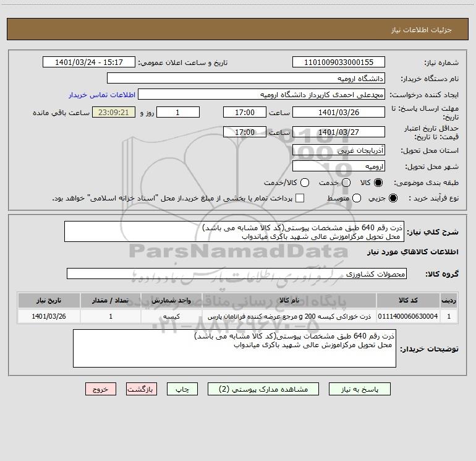This screenshot has height=461, width=476.
Task: Select the کالا/خدمت radio option
Action: (x=305, y=183)
